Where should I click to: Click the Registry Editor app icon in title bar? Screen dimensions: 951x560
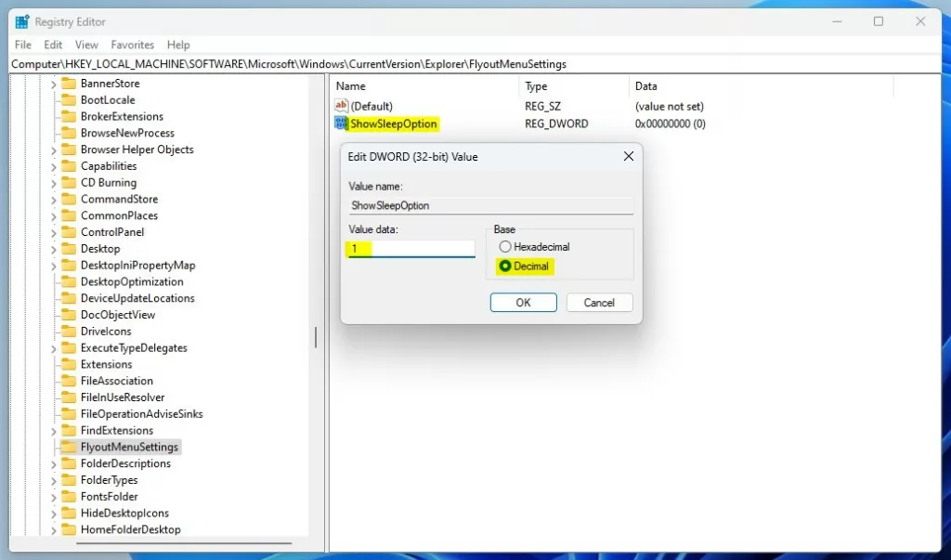coord(22,22)
